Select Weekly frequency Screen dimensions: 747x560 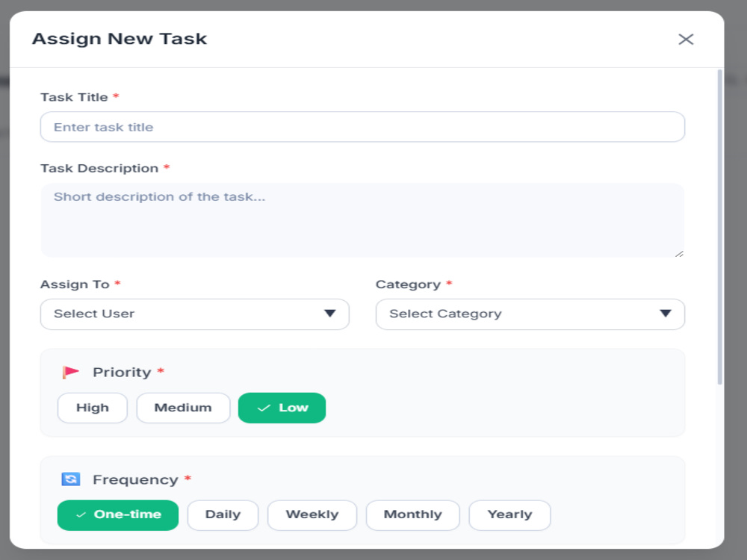coord(312,514)
